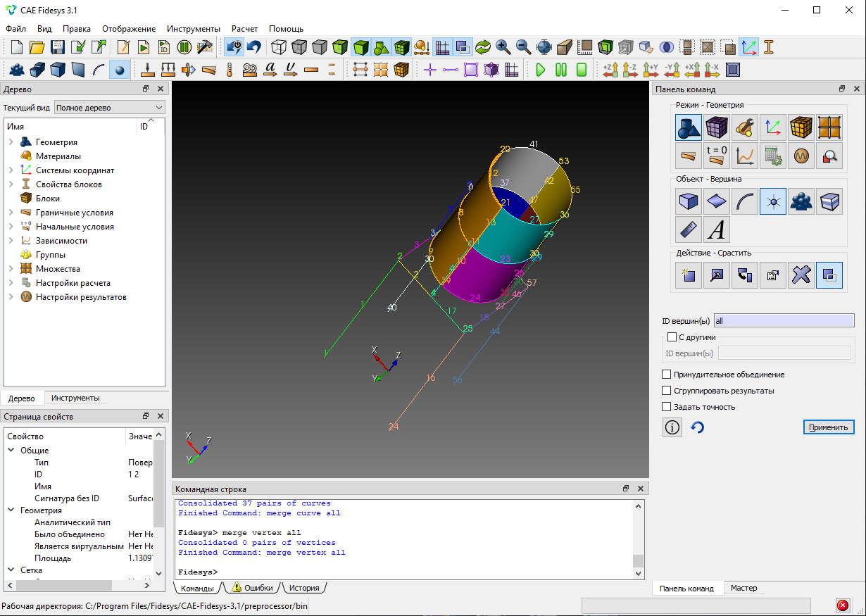Click the new file icon in toolbar
Viewport: 866px width, 616px height.
click(17, 47)
